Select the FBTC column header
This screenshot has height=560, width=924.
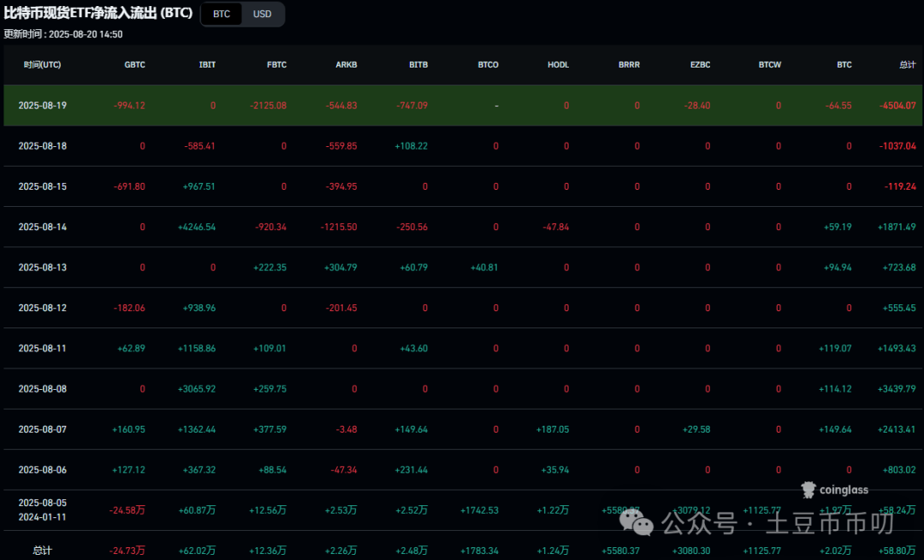(x=276, y=65)
